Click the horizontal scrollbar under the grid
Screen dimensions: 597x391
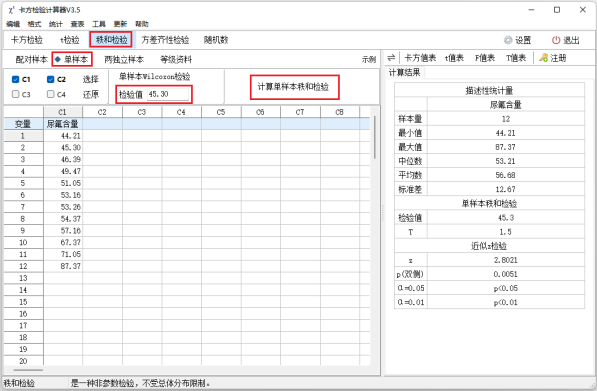[x=28, y=370]
